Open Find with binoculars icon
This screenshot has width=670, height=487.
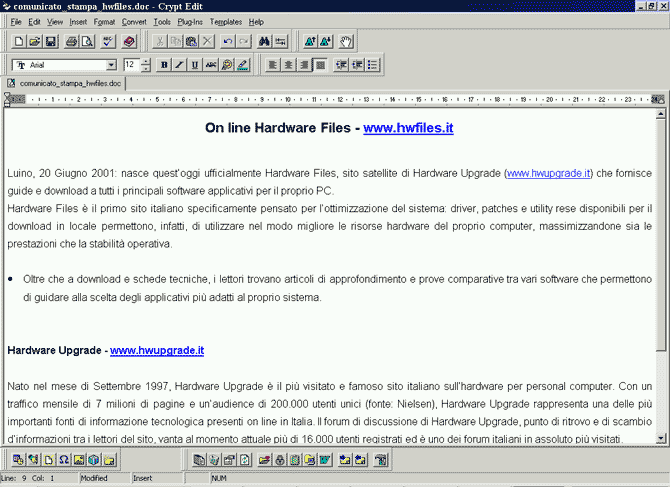point(264,41)
